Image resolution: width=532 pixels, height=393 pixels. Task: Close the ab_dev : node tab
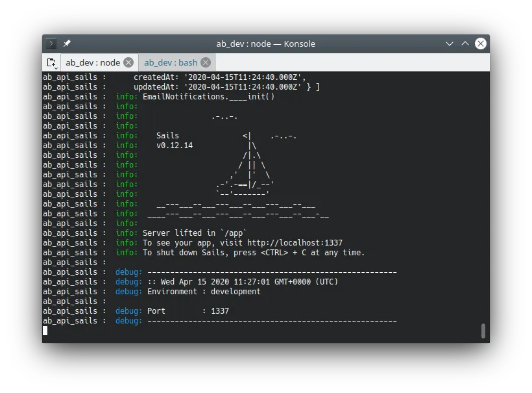pos(128,62)
